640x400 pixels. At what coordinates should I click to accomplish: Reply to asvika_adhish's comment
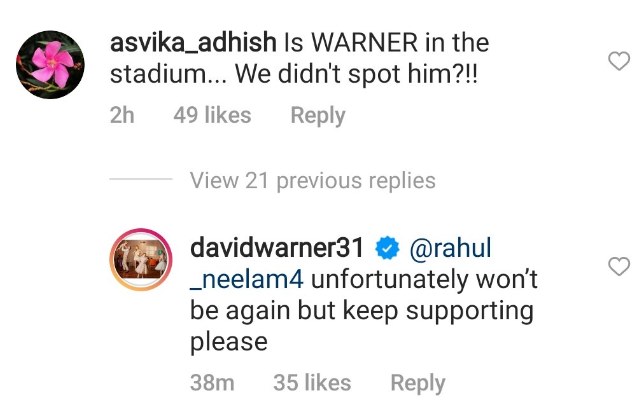point(318,116)
